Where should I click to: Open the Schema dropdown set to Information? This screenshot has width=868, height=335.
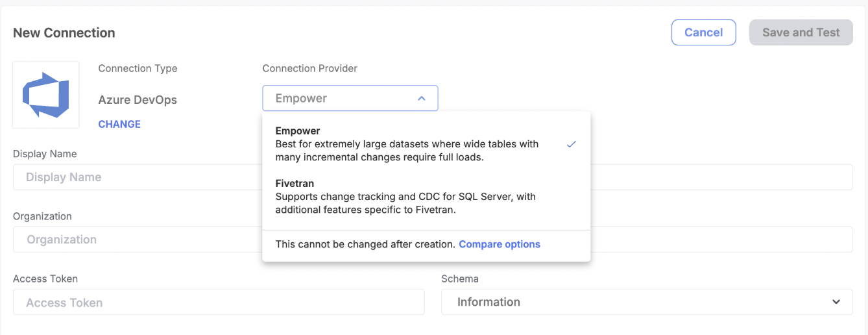click(647, 302)
